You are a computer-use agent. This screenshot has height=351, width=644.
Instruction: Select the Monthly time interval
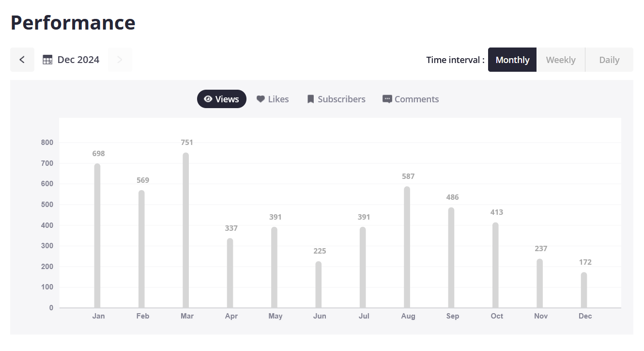(512, 60)
